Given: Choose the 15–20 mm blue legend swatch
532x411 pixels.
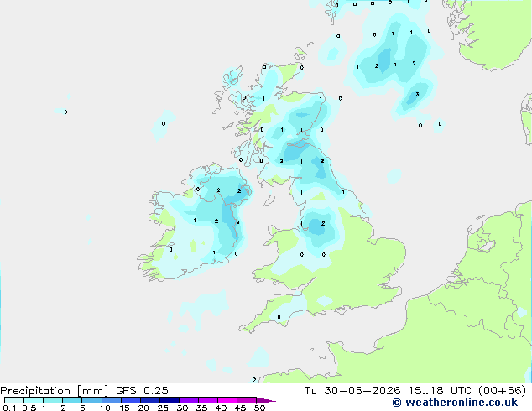Looking at the screenshot, I should click(131, 400).
